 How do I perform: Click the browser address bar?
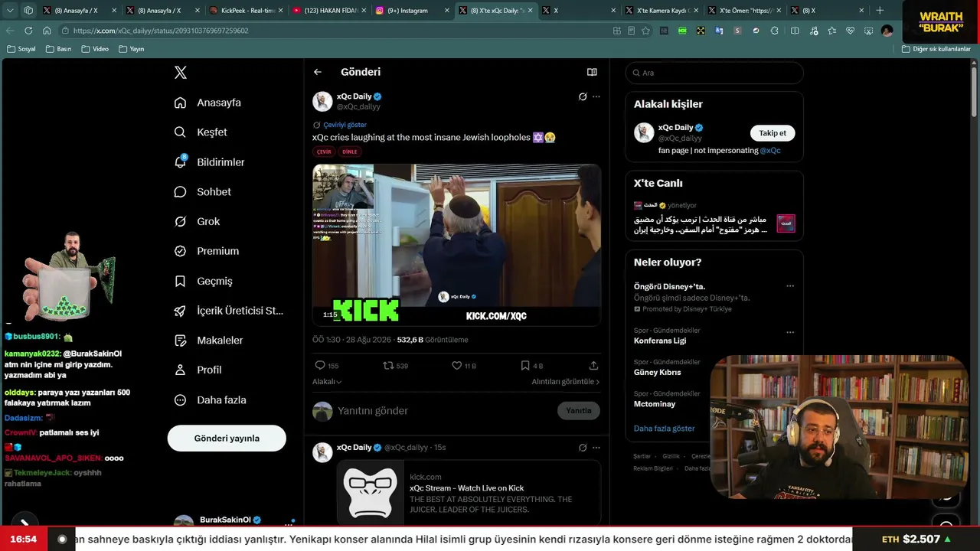tap(337, 31)
